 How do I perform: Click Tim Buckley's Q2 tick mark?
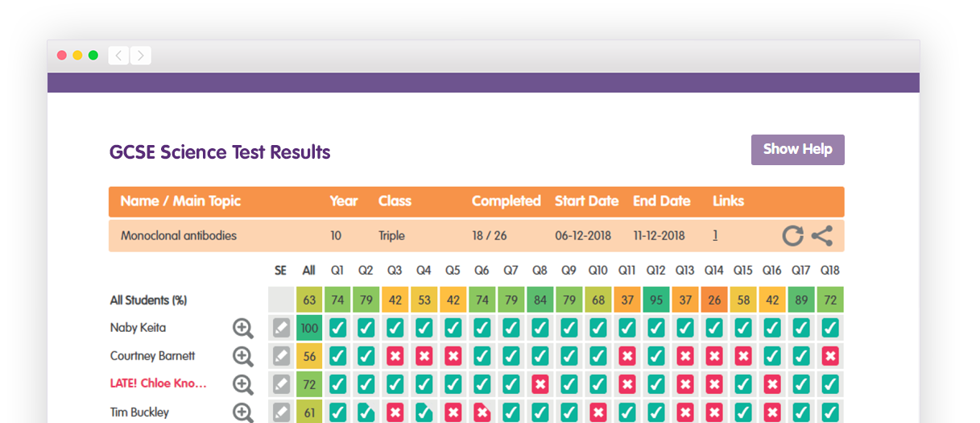366,413
